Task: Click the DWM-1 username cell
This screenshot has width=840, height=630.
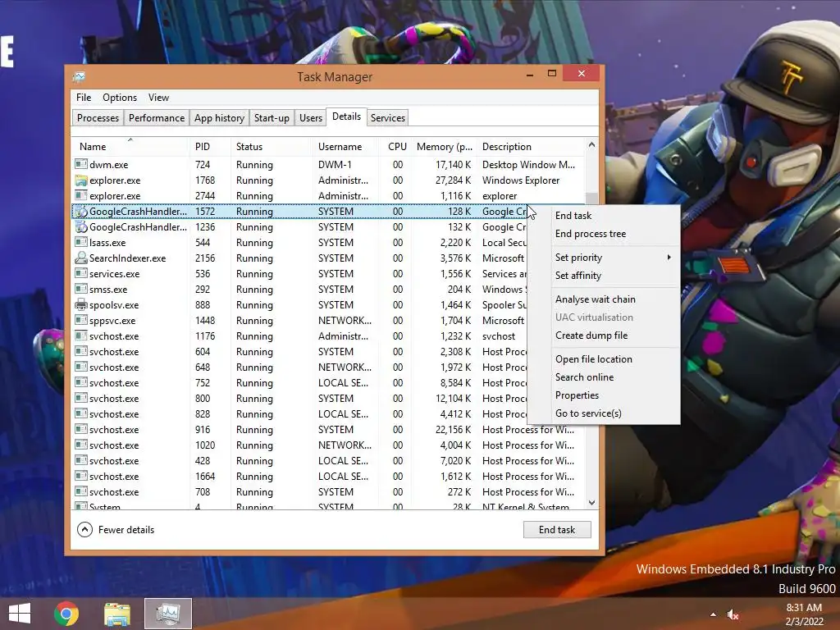Action: [335, 164]
